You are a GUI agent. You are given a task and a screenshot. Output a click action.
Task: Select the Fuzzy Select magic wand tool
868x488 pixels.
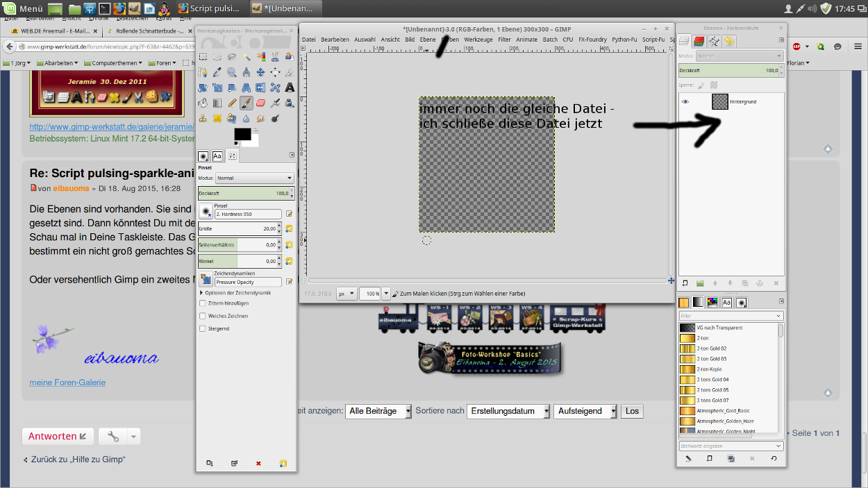click(247, 57)
